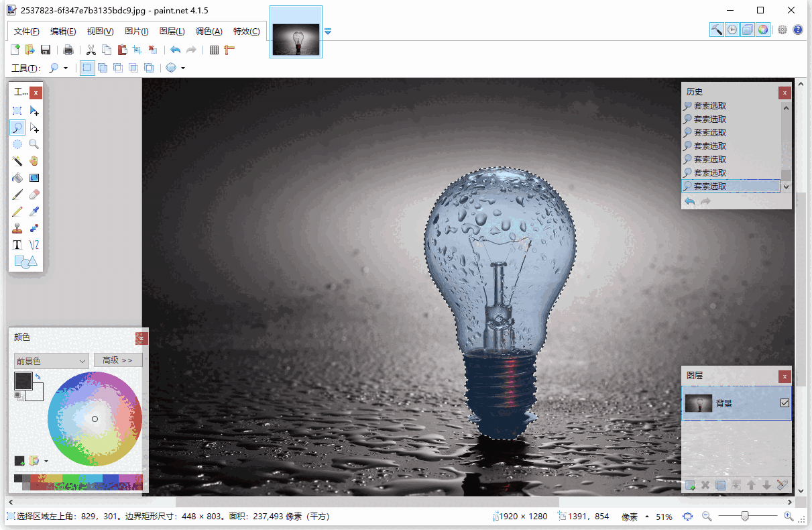Screen dimensions: 812x530
Task: Choose the Color Picker tool
Action: click(x=34, y=211)
